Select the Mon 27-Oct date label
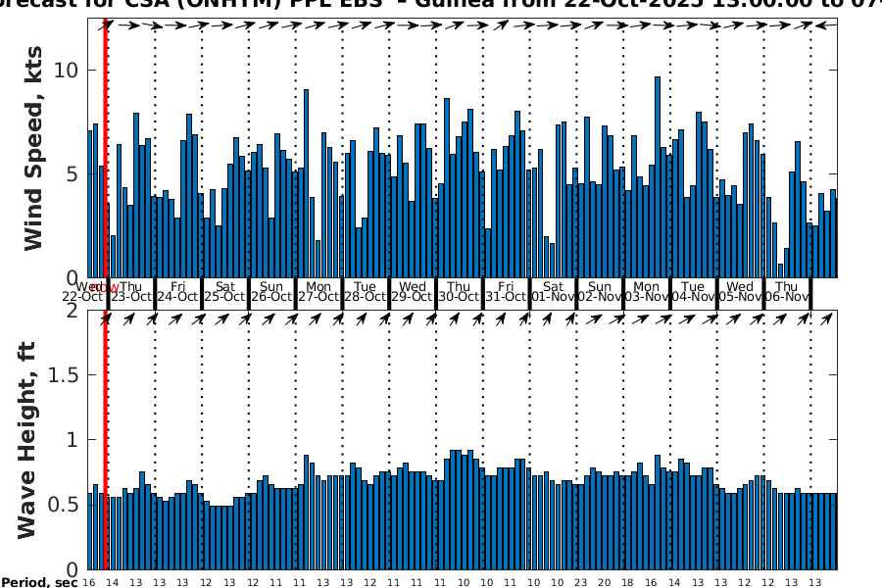Screen dimensions: 882x588 click(318, 292)
